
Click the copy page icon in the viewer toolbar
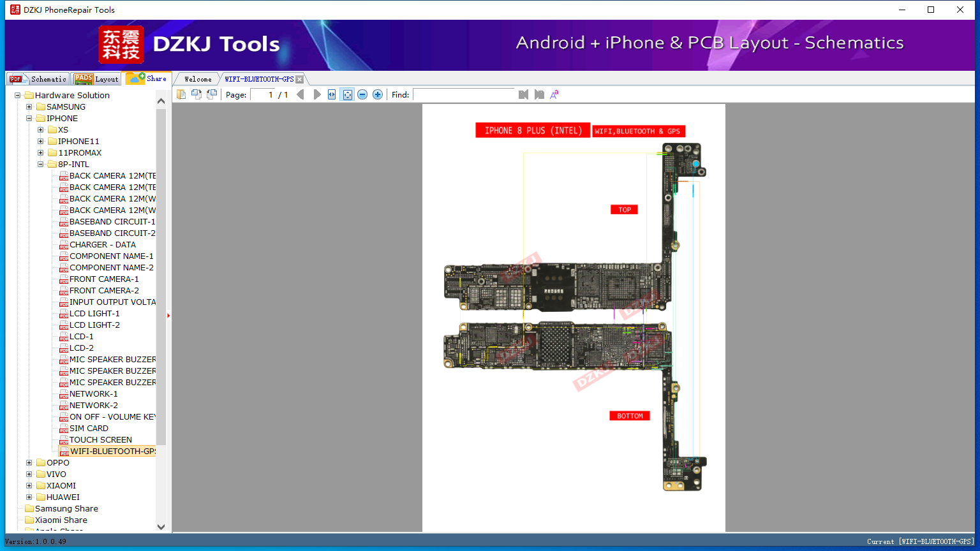click(181, 94)
